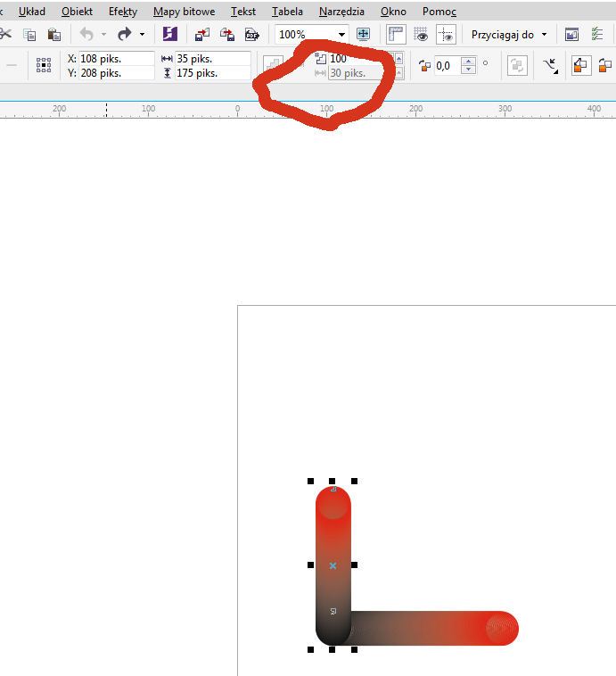Click the Import icon

pos(202,35)
